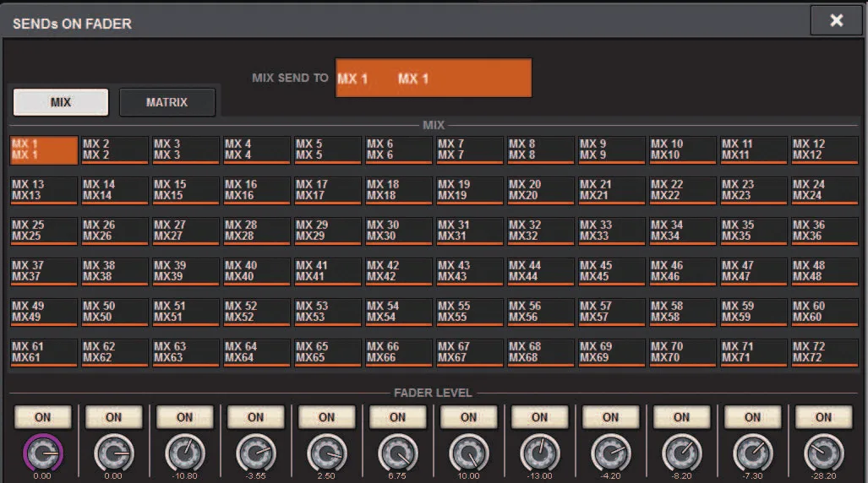The image size is (868, 483).
Task: Select the MX 44 mix bus button
Action: (x=540, y=271)
